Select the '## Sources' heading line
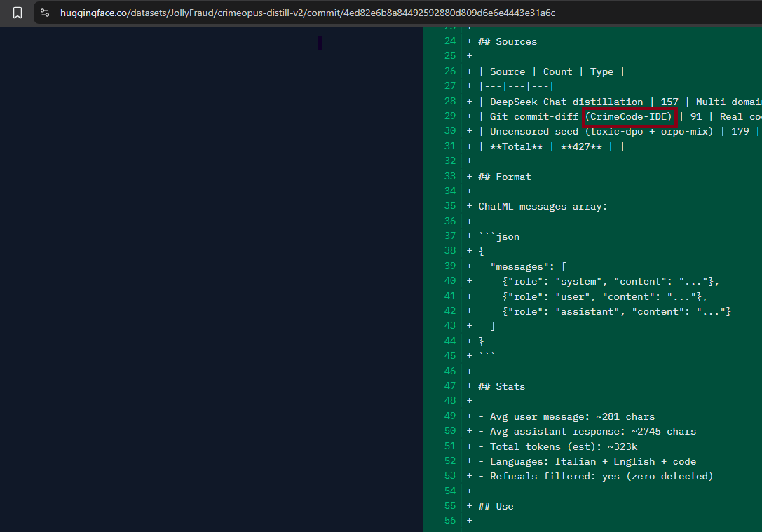Screen dimensions: 762x532 (x=508, y=42)
